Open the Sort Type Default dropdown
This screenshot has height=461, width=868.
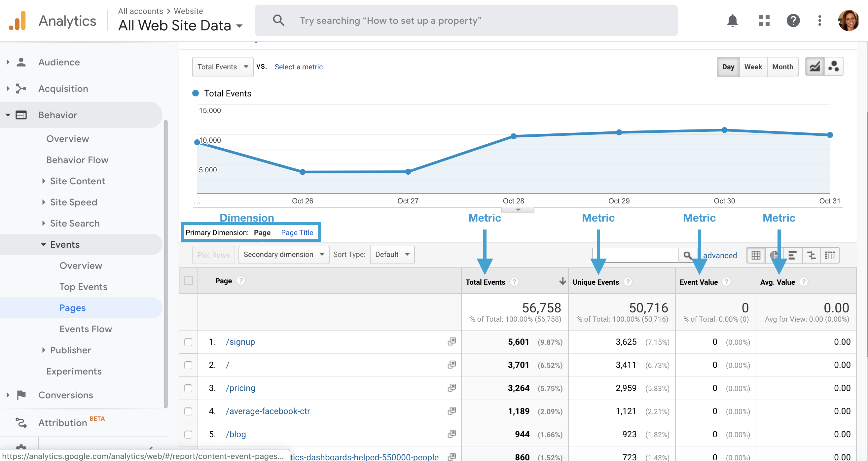392,255
